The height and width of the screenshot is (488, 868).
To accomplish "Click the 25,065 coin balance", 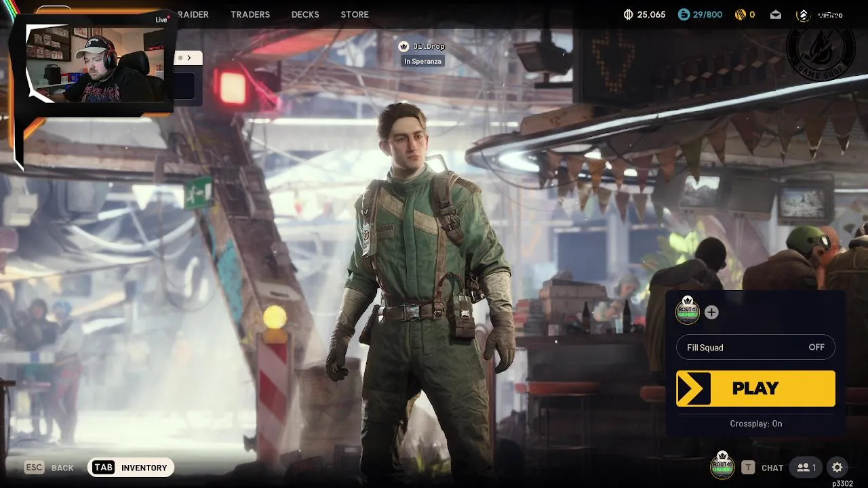I will [652, 14].
